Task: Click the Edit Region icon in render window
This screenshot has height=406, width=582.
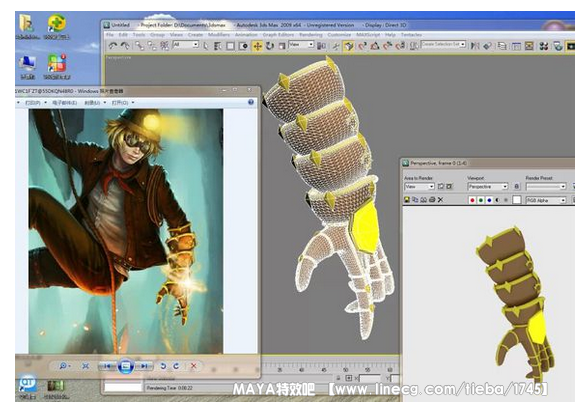Action: pos(441,186)
